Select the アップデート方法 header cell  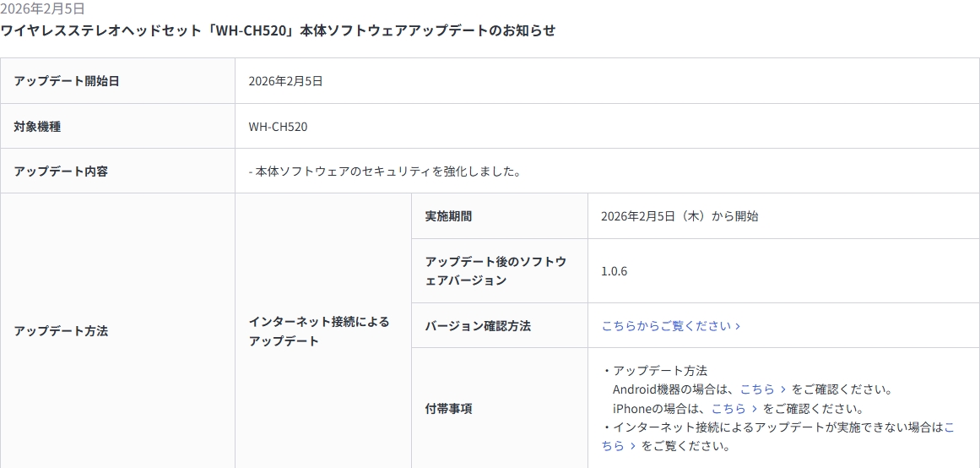pos(61,331)
